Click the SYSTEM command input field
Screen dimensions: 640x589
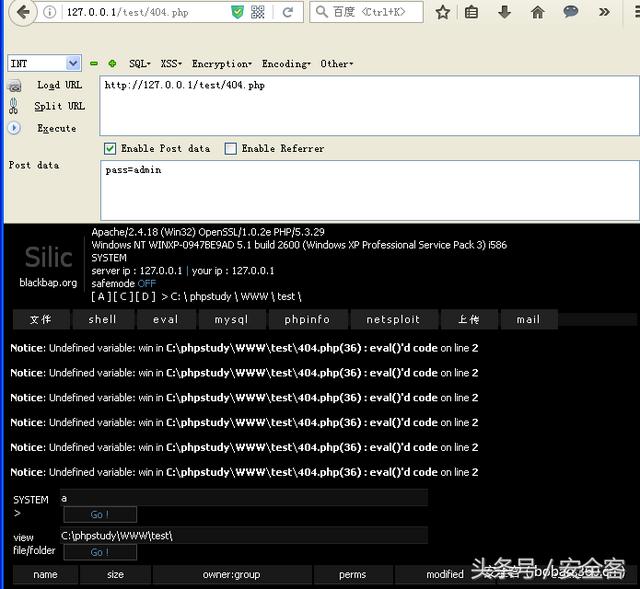coord(244,498)
